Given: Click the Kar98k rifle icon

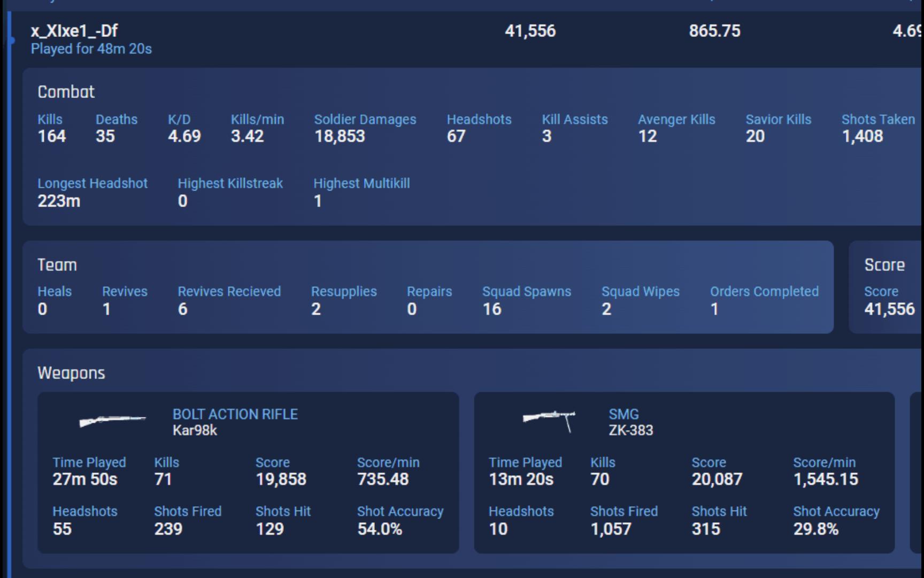Looking at the screenshot, I should (112, 421).
